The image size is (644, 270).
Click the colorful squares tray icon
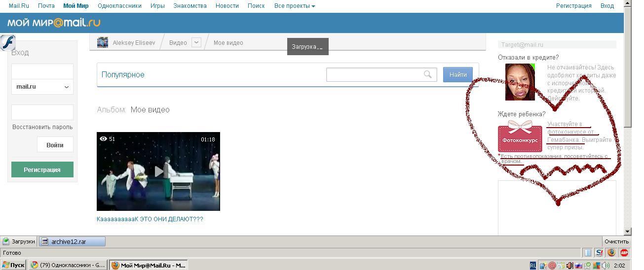click(597, 266)
